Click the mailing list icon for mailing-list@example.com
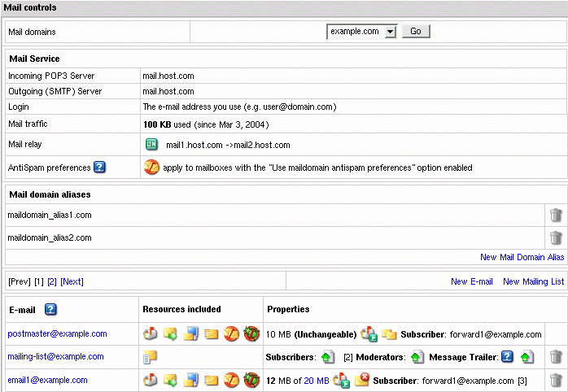Screen dimensions: 568x392 pos(150,357)
